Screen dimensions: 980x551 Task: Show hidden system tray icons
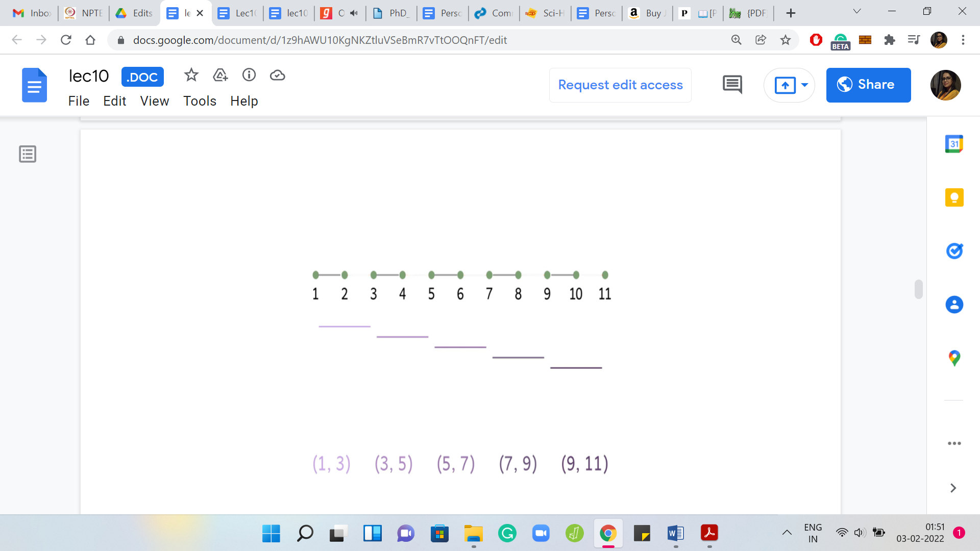coord(787,533)
